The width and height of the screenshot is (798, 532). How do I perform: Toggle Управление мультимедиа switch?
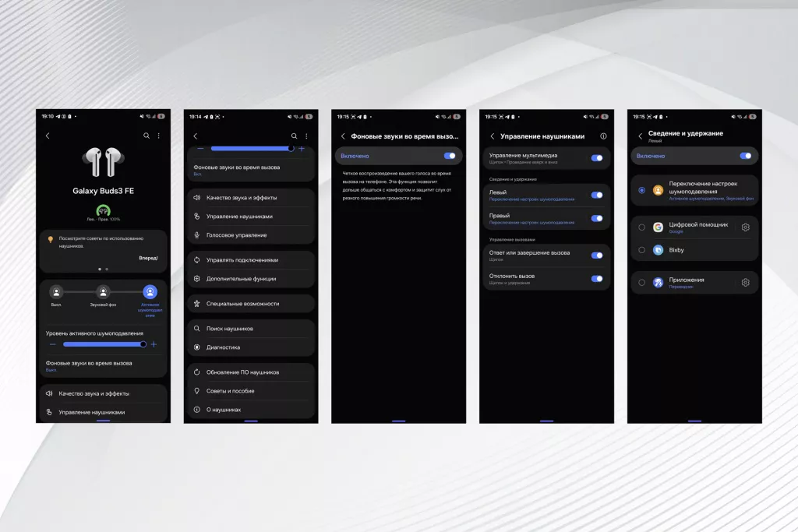point(597,158)
